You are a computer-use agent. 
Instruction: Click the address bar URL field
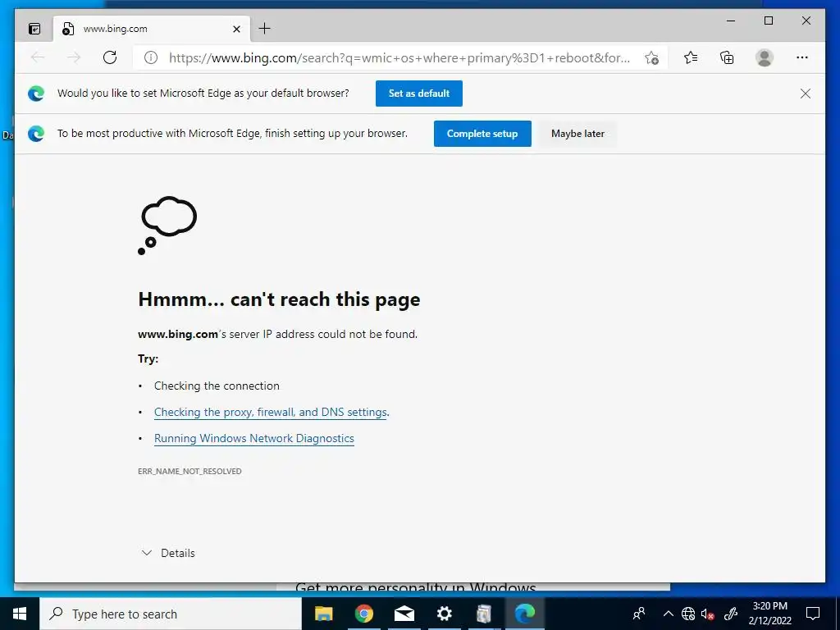[399, 57]
